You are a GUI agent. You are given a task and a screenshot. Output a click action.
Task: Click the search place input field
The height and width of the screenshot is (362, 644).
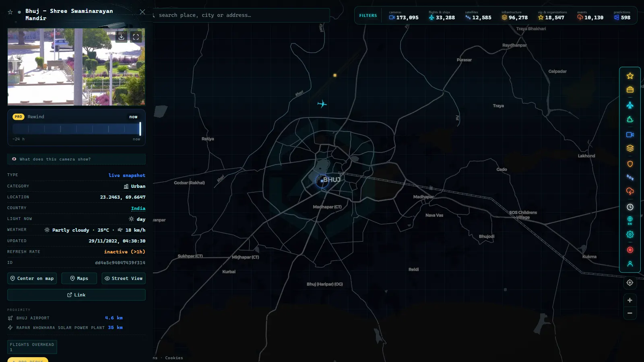tap(241, 15)
